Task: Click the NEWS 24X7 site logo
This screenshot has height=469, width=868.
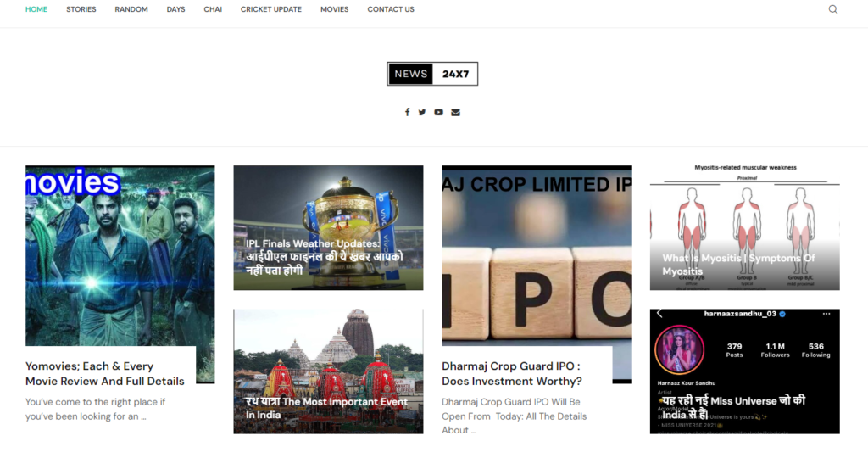Action: pyautogui.click(x=432, y=74)
